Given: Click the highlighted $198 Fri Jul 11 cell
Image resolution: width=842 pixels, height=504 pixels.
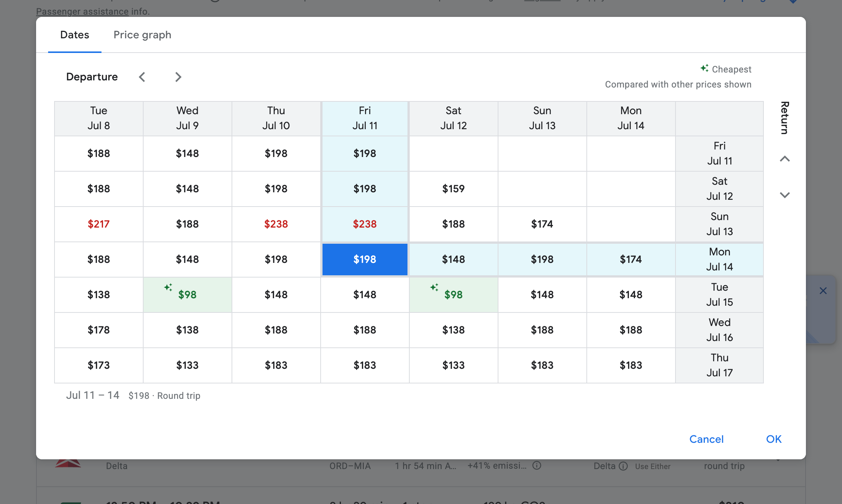Looking at the screenshot, I should tap(365, 259).
